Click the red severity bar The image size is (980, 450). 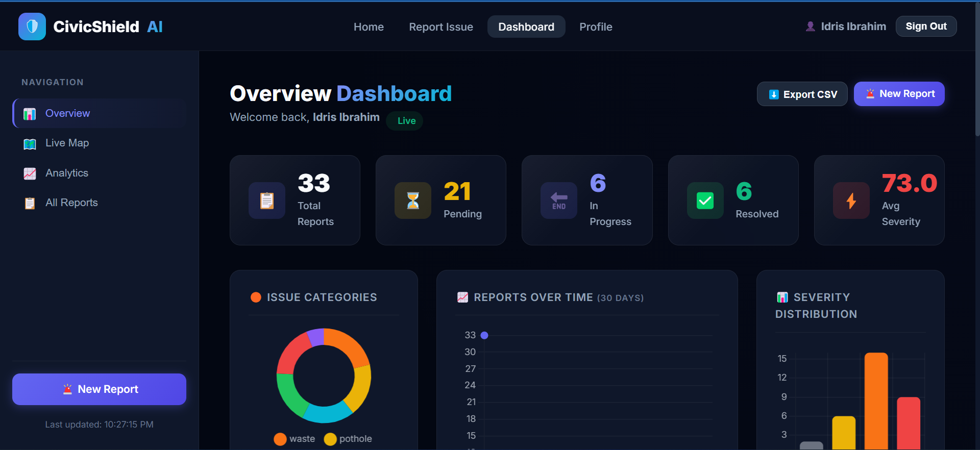tap(909, 423)
